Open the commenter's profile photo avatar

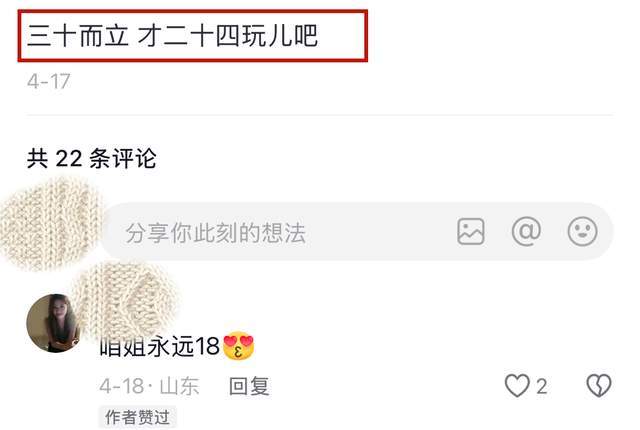(x=53, y=322)
